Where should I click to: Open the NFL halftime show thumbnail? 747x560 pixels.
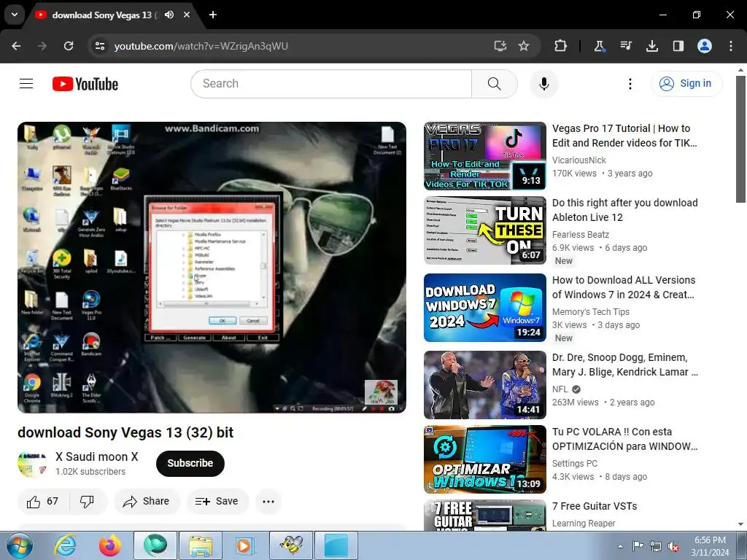tap(485, 385)
